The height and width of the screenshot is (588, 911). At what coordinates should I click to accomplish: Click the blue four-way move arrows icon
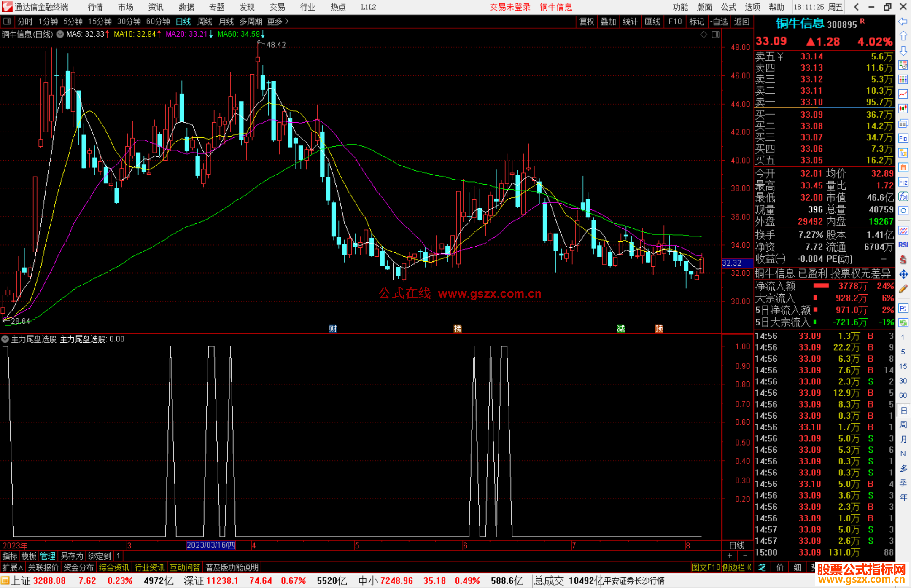[903, 274]
